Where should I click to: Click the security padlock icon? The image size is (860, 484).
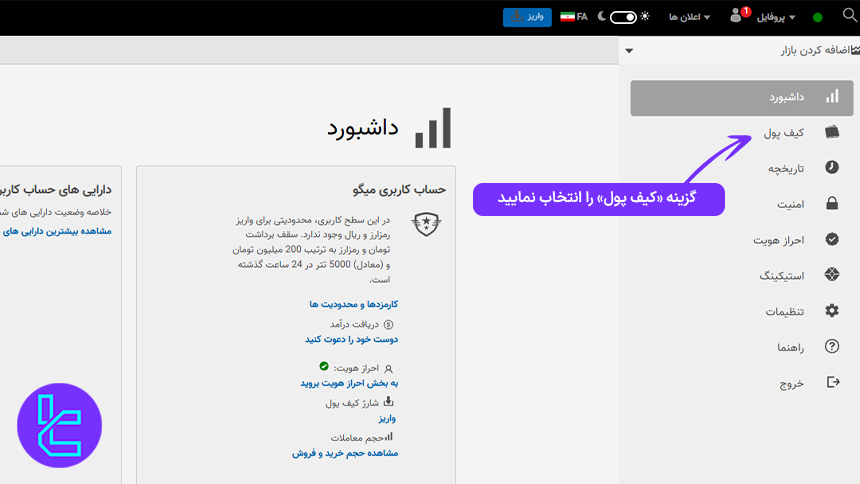pyautogui.click(x=832, y=203)
